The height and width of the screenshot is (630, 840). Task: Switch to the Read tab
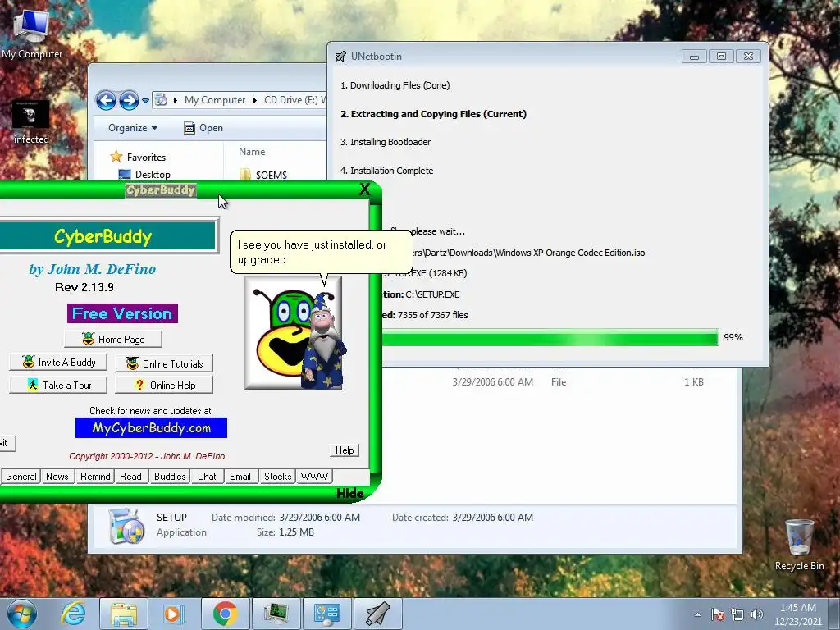[x=130, y=477]
